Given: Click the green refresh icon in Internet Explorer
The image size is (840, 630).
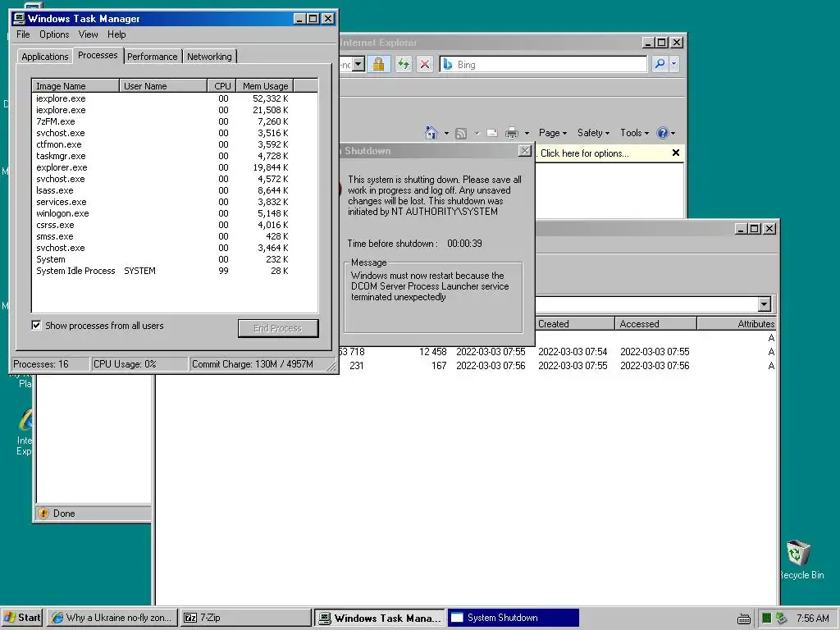Looking at the screenshot, I should pos(404,64).
